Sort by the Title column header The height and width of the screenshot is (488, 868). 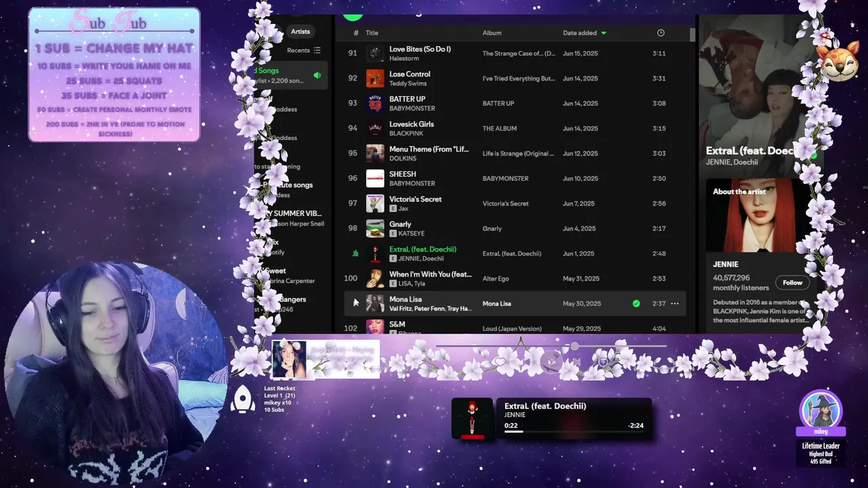372,33
